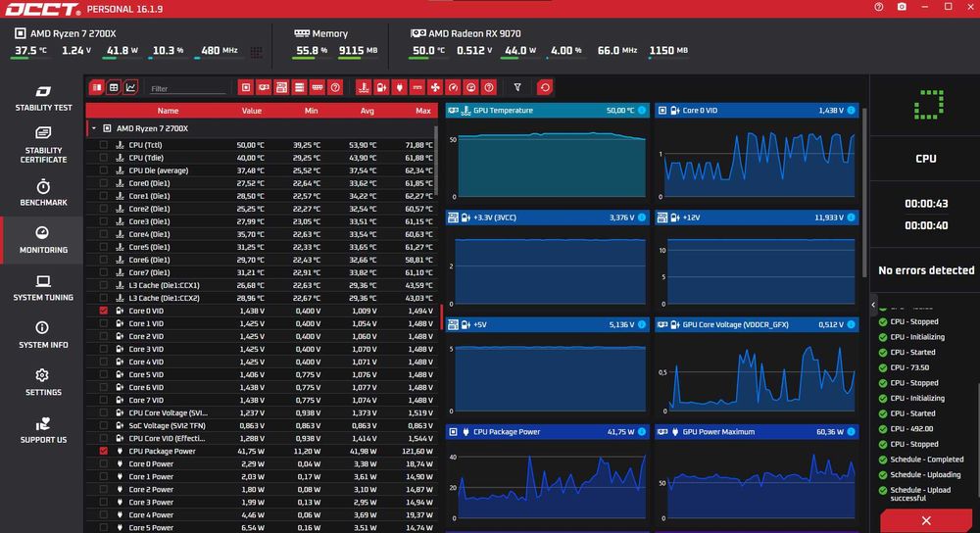Click info icon on +12V graph
Viewport: 980px width, 533px height.
click(x=852, y=218)
